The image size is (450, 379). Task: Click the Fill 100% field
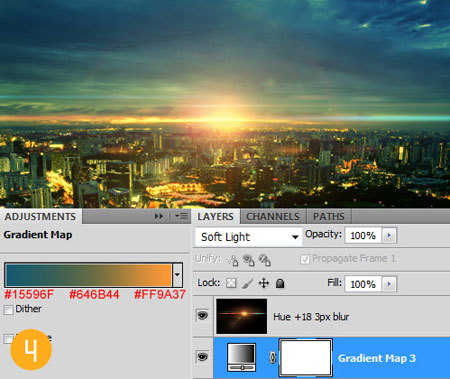point(363,284)
